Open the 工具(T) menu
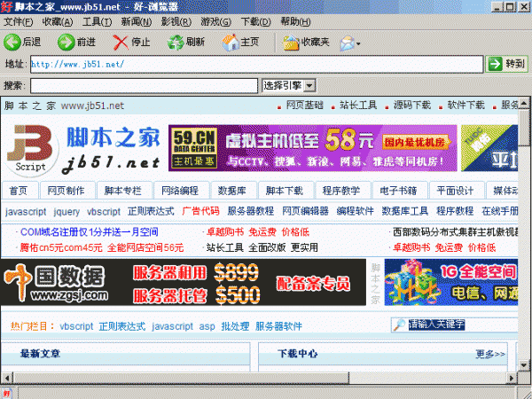Screen dimensions: 532x399 [x=97, y=22]
